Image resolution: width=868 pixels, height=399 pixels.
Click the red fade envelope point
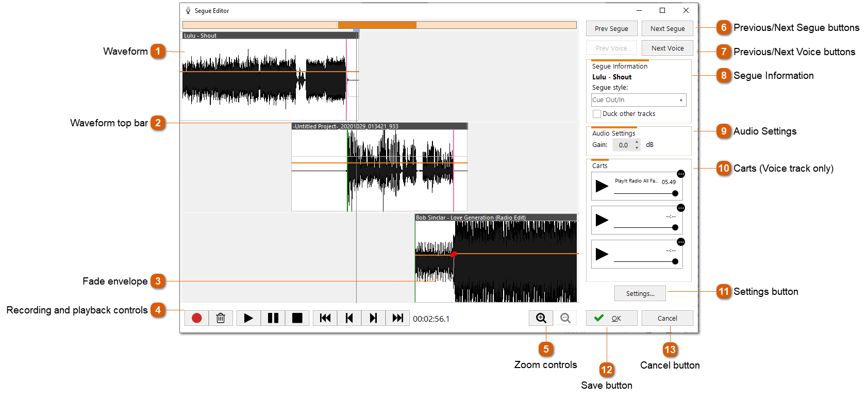(454, 254)
